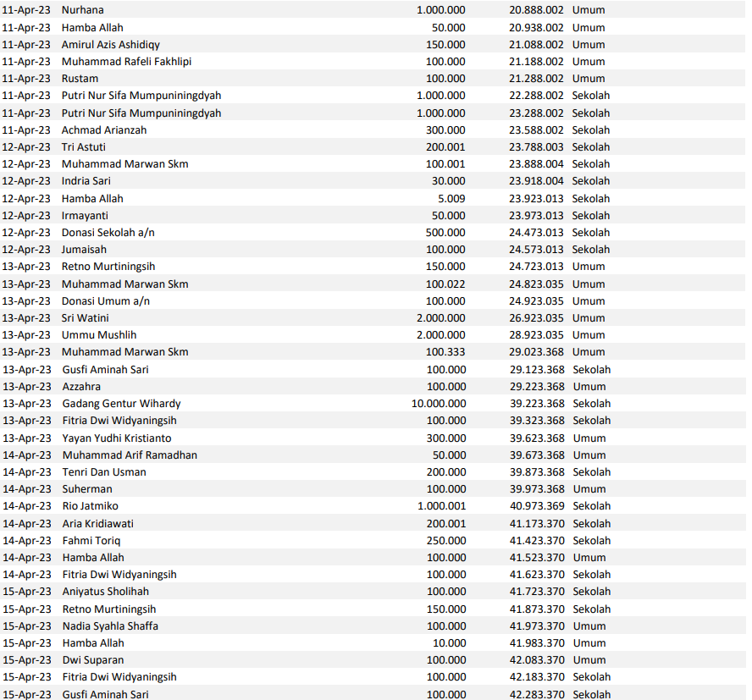This screenshot has height=700, width=752.
Task: Click the name Nadia Syahla Shaffa
Action: click(x=110, y=626)
